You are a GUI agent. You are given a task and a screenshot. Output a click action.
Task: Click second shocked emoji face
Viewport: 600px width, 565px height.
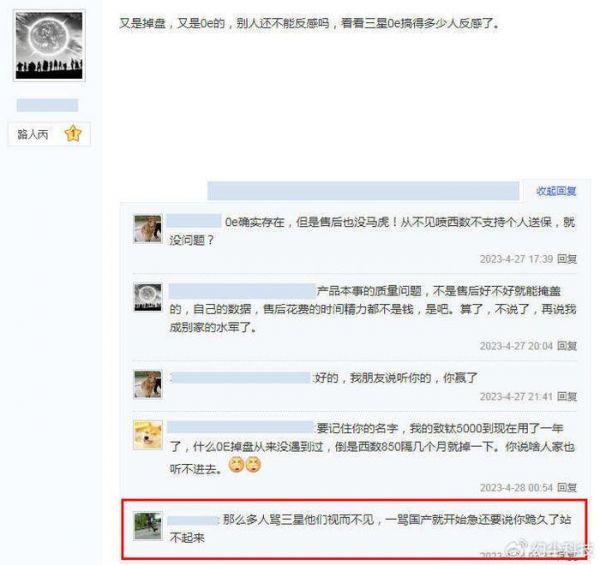point(253,465)
